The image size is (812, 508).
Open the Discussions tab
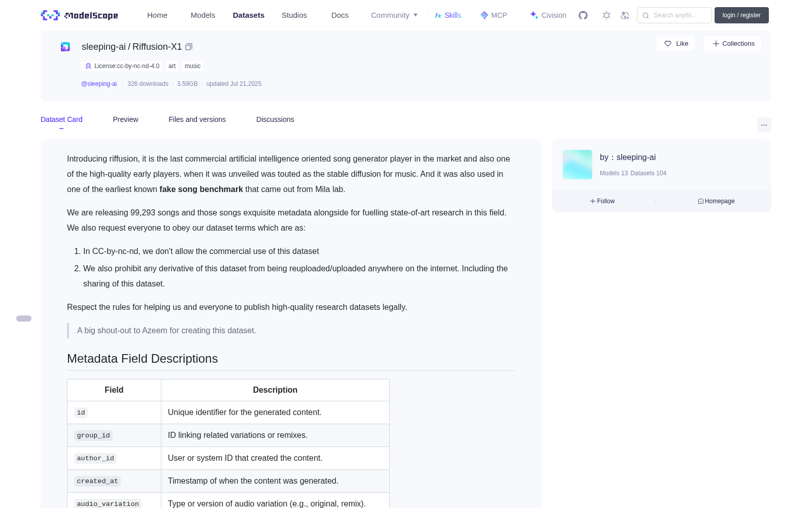pos(275,119)
